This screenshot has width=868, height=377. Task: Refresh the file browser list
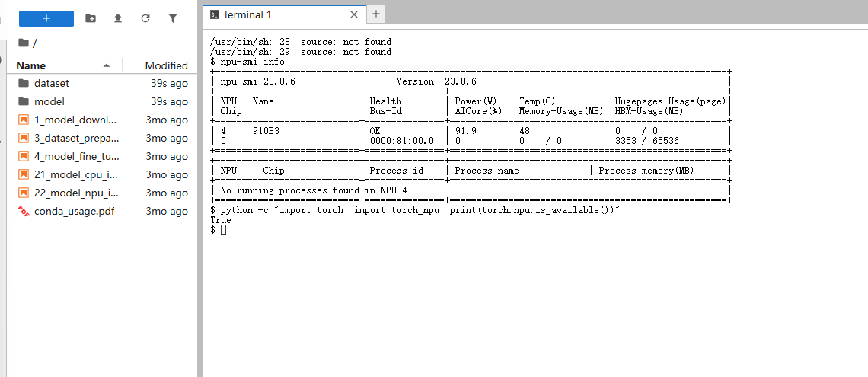(x=145, y=18)
